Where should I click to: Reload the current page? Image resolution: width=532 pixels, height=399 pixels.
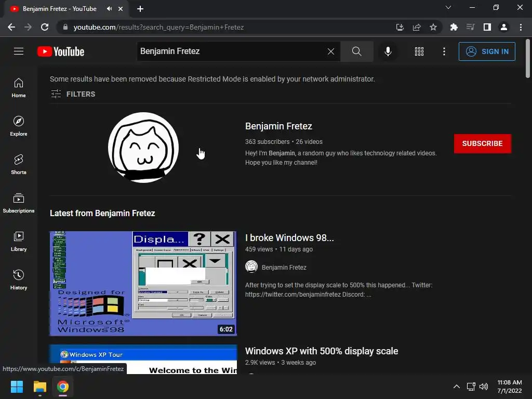pyautogui.click(x=45, y=27)
